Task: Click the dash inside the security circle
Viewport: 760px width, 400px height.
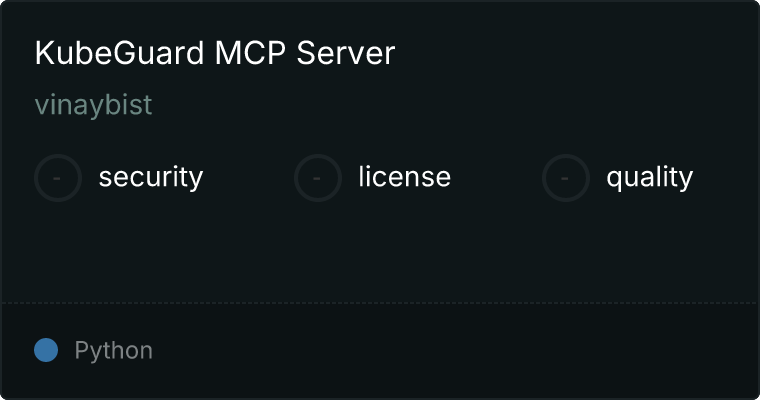Action: point(57,178)
